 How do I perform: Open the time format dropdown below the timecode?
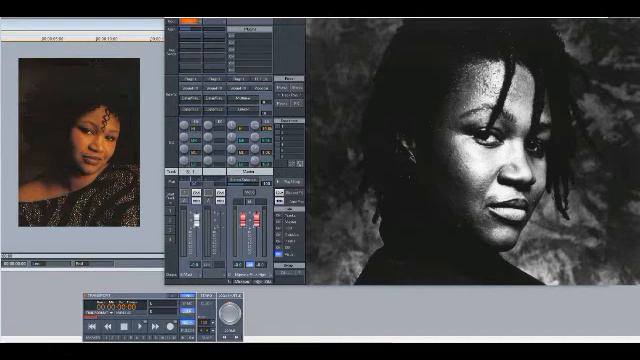click(99, 313)
